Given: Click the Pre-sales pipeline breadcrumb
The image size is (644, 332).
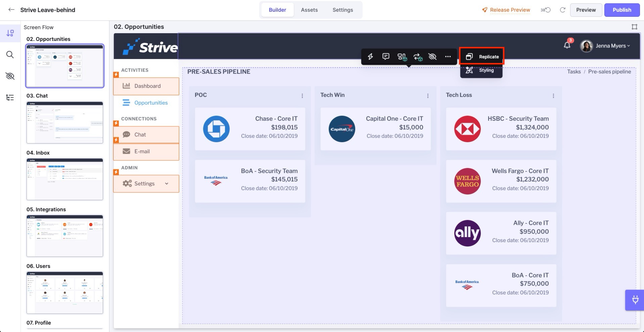Looking at the screenshot, I should [x=609, y=71].
